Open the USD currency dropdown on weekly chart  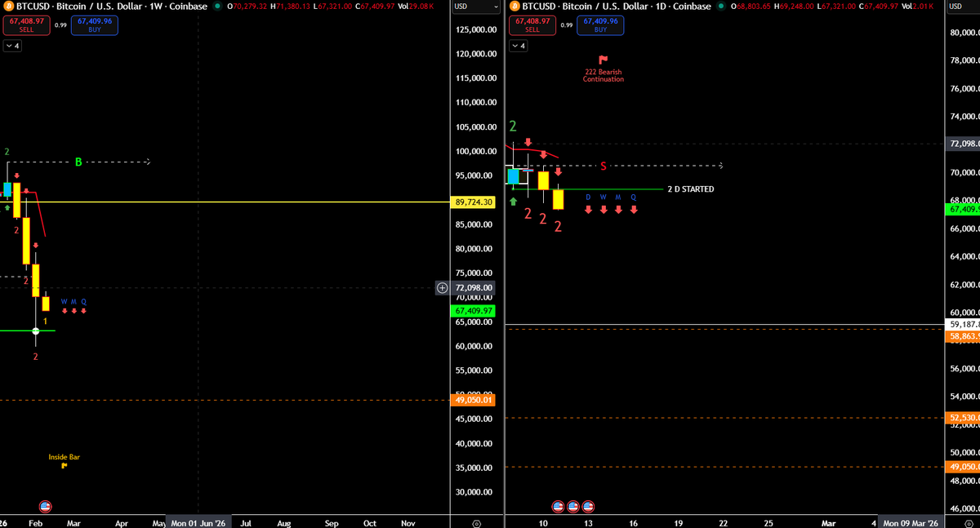(475, 7)
